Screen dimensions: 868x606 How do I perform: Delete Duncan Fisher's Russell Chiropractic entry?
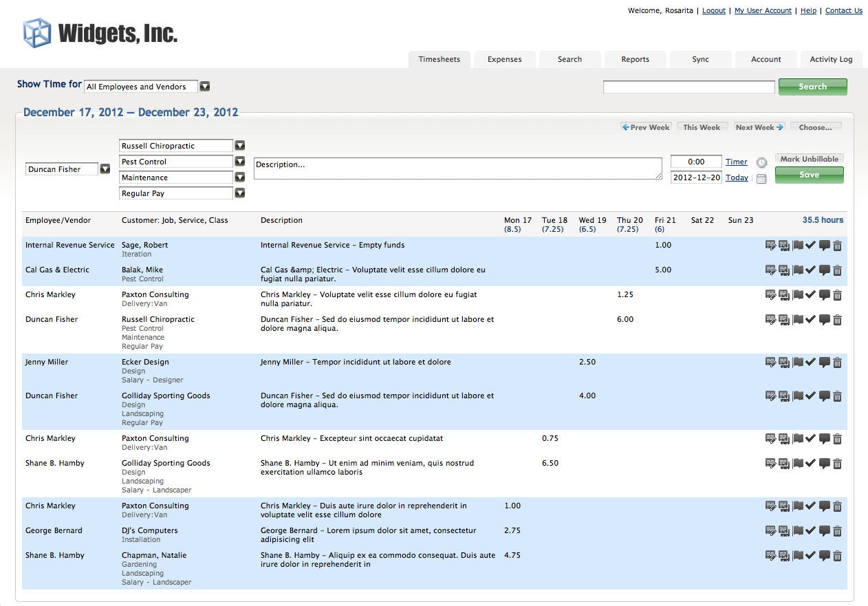(x=837, y=320)
